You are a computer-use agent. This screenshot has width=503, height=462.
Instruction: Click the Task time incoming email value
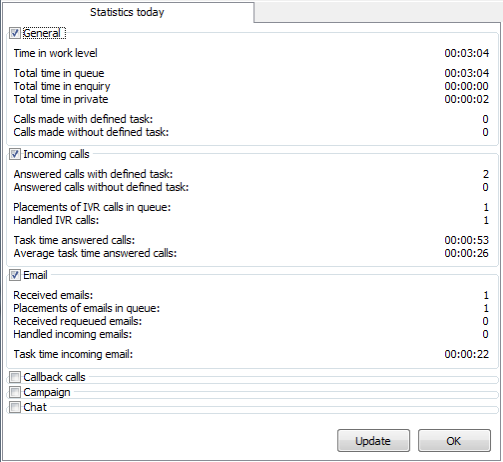(467, 354)
